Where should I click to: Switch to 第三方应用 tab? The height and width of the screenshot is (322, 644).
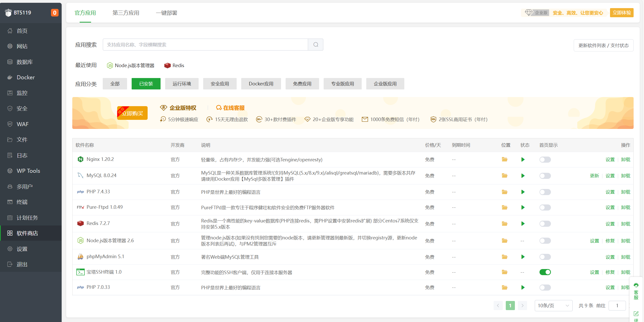126,13
